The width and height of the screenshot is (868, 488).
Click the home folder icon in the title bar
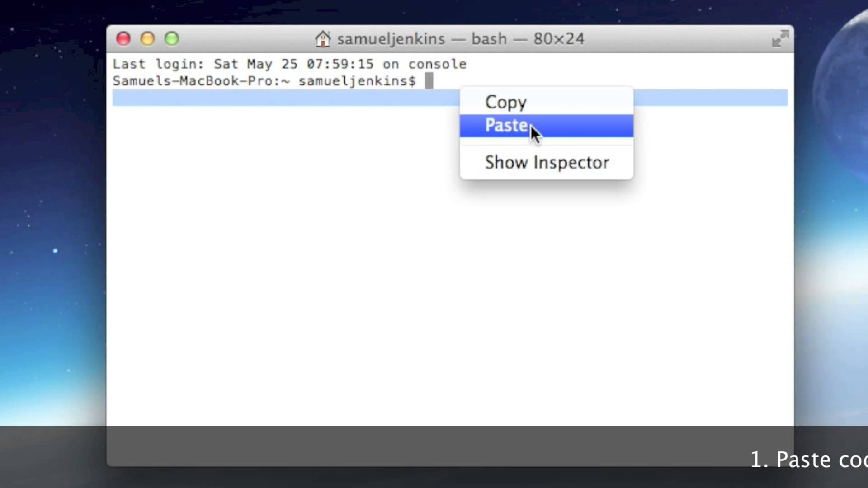[x=323, y=39]
